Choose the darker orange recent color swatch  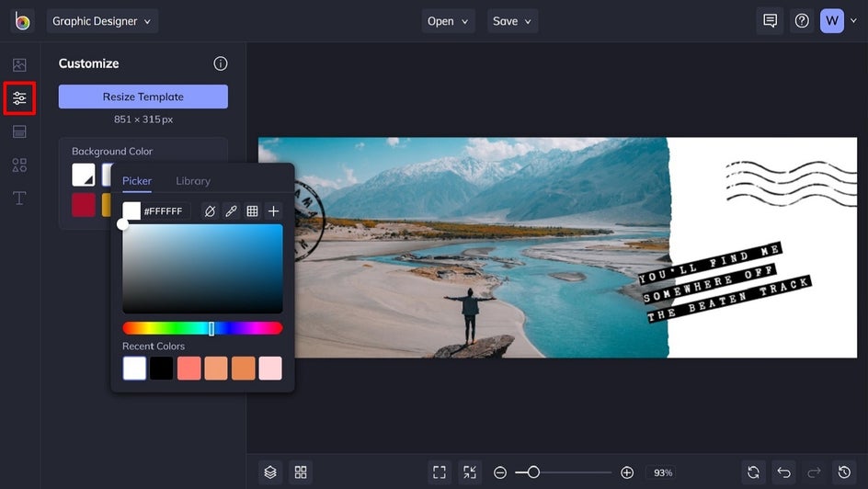pyautogui.click(x=243, y=369)
